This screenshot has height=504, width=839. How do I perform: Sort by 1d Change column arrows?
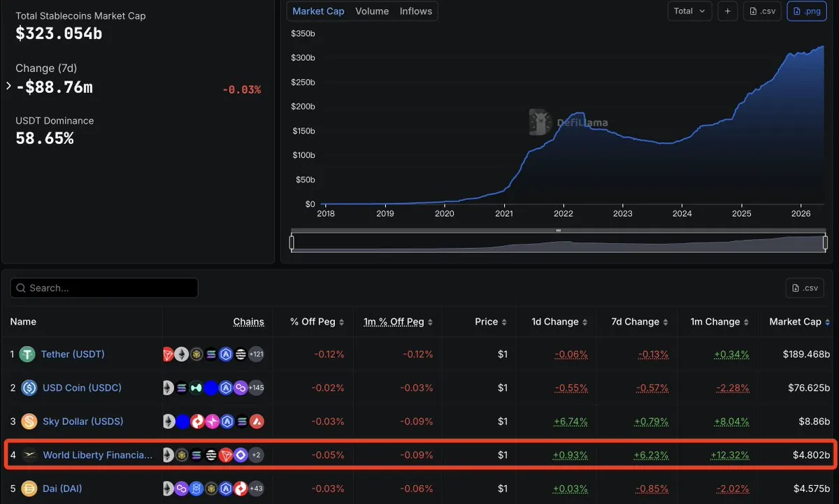point(585,322)
